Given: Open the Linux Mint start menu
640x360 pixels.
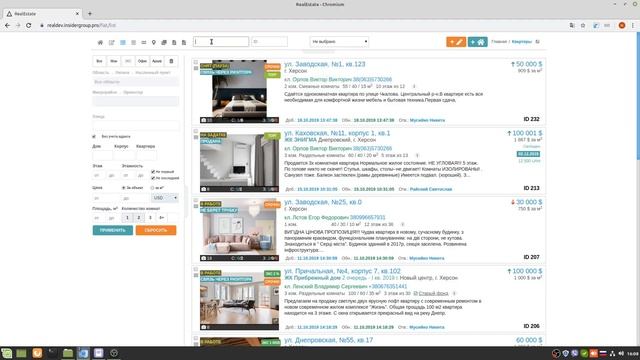Looking at the screenshot, I should (6, 353).
